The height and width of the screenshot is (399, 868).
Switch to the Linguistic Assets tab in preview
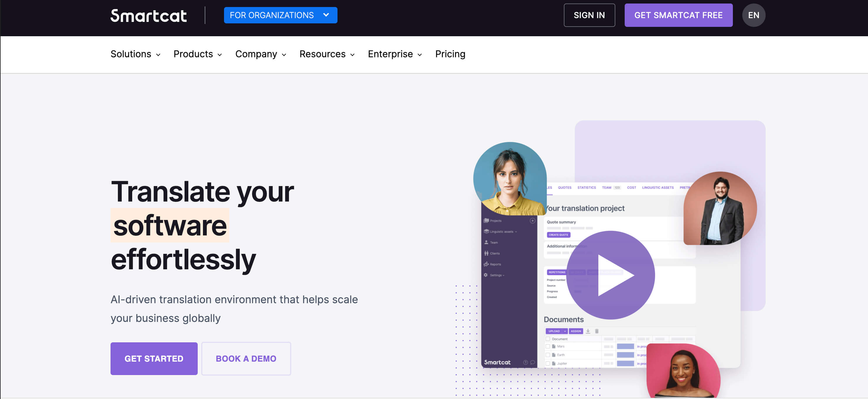[658, 188]
